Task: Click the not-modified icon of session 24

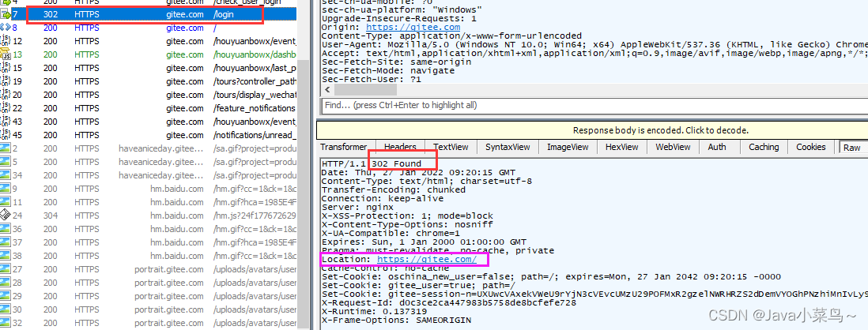Action: point(6,216)
